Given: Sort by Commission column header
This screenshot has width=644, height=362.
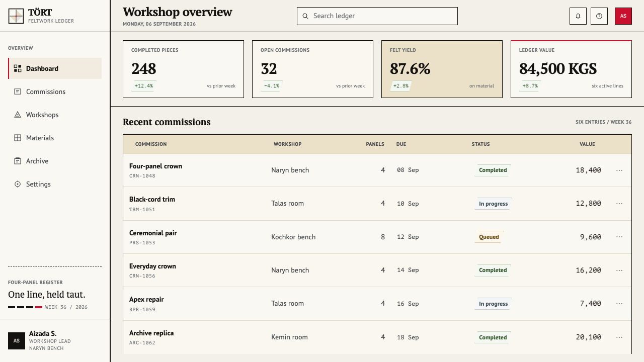Looking at the screenshot, I should click(x=151, y=144).
